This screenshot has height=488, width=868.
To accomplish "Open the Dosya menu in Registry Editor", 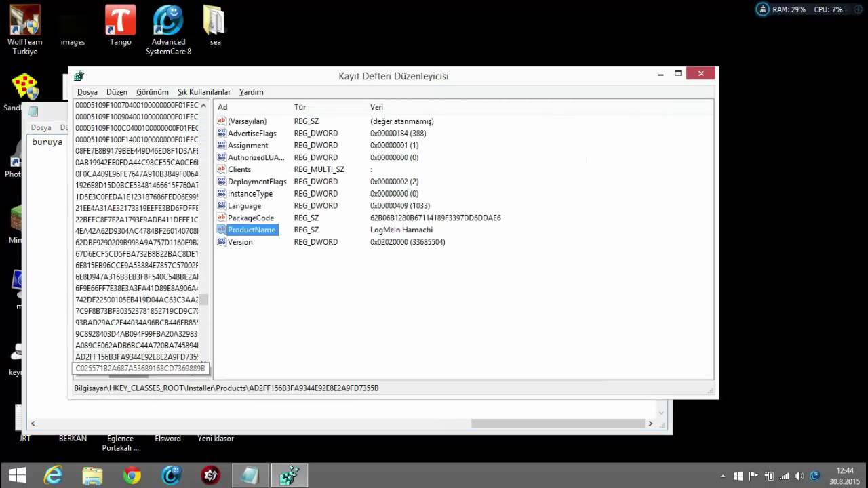I will [87, 92].
